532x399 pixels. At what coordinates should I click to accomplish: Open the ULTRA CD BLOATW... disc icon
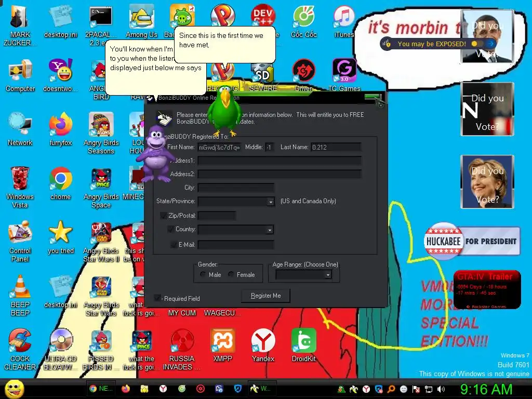(60, 350)
